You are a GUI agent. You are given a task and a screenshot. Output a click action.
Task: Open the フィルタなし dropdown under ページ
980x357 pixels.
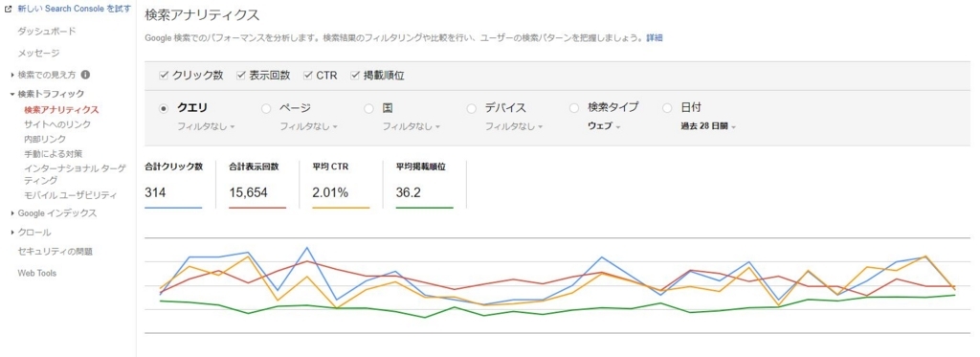(309, 126)
